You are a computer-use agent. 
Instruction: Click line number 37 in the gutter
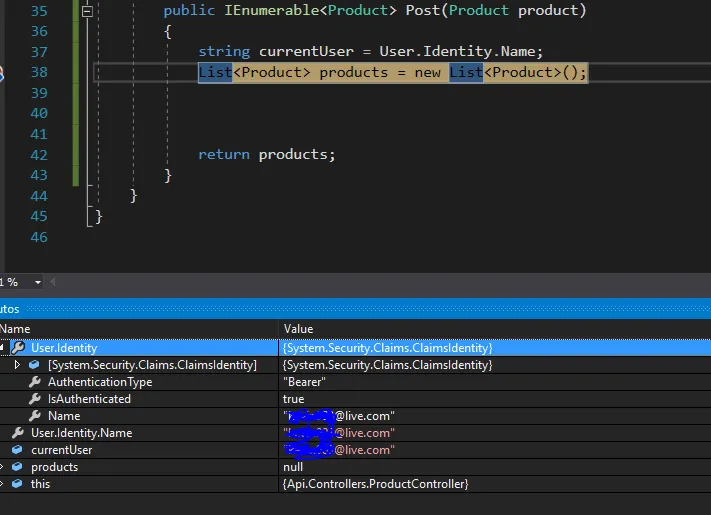39,52
